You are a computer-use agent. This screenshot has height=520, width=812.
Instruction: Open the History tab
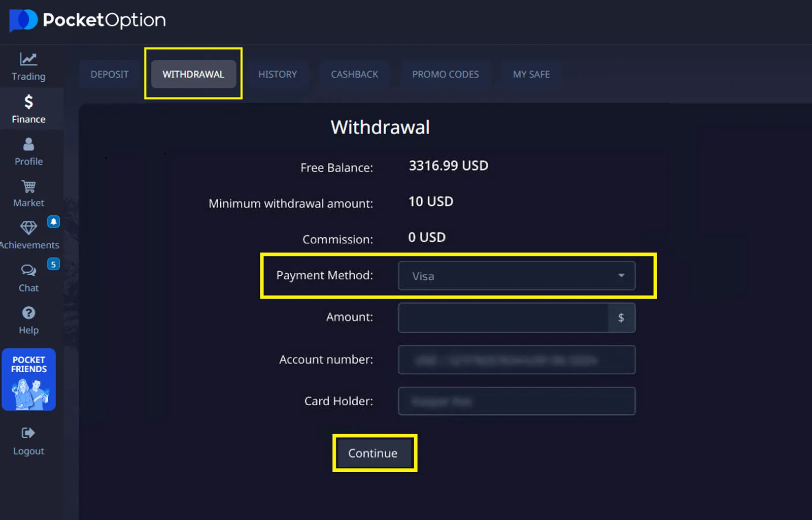click(278, 75)
